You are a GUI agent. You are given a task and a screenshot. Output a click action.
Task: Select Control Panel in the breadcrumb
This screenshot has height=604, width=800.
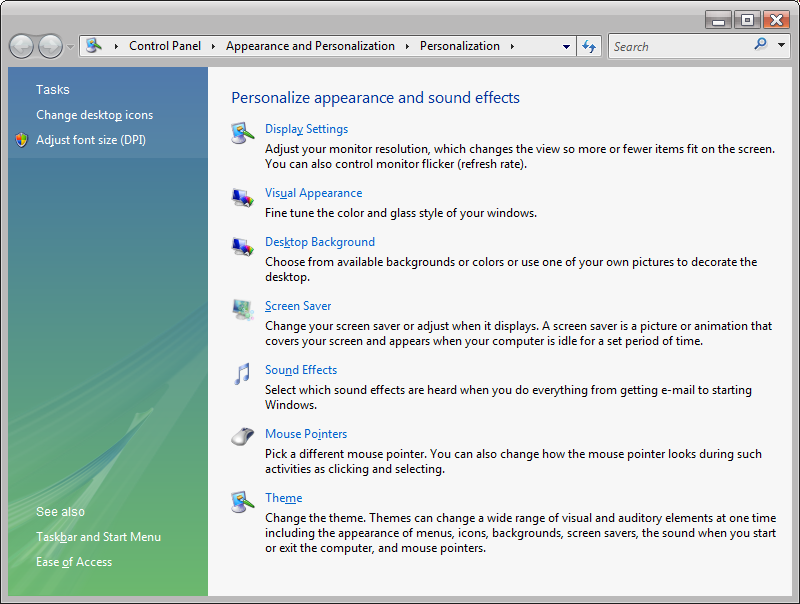[x=165, y=46]
